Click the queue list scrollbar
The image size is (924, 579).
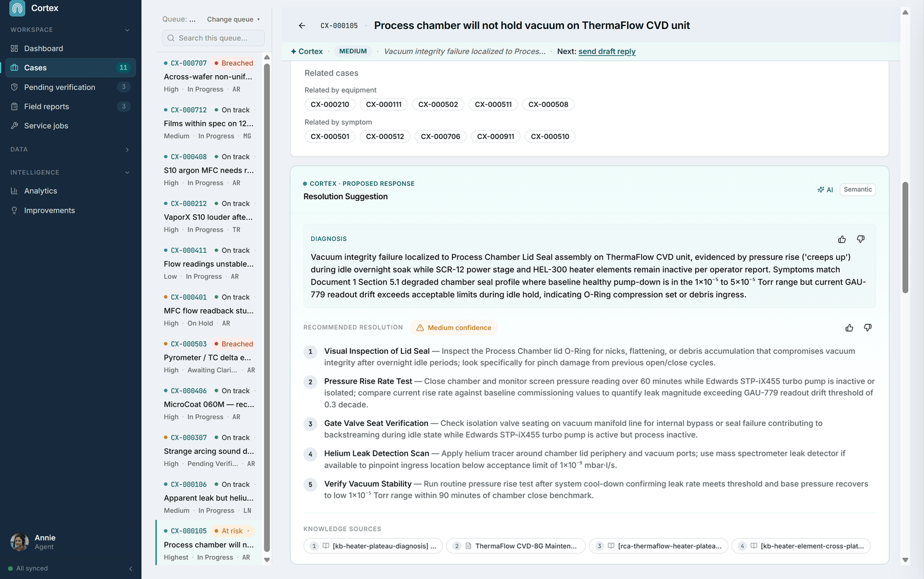point(267,308)
